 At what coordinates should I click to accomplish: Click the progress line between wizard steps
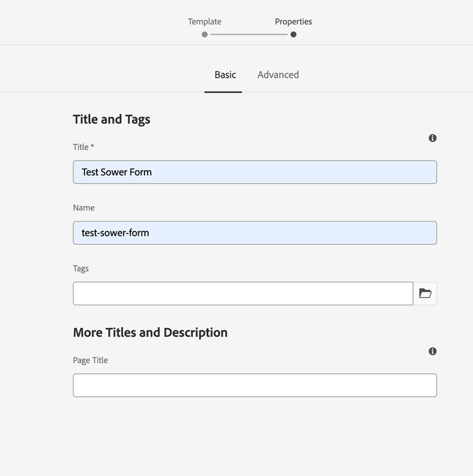(x=249, y=34)
